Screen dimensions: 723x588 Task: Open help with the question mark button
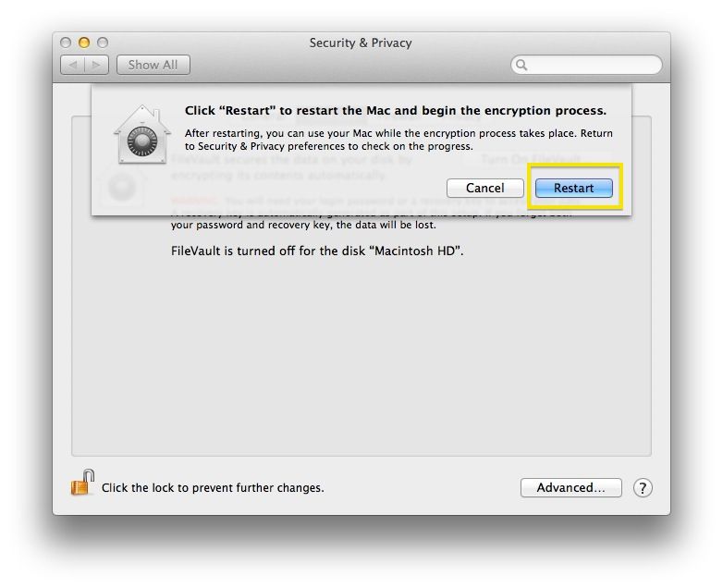pyautogui.click(x=643, y=488)
